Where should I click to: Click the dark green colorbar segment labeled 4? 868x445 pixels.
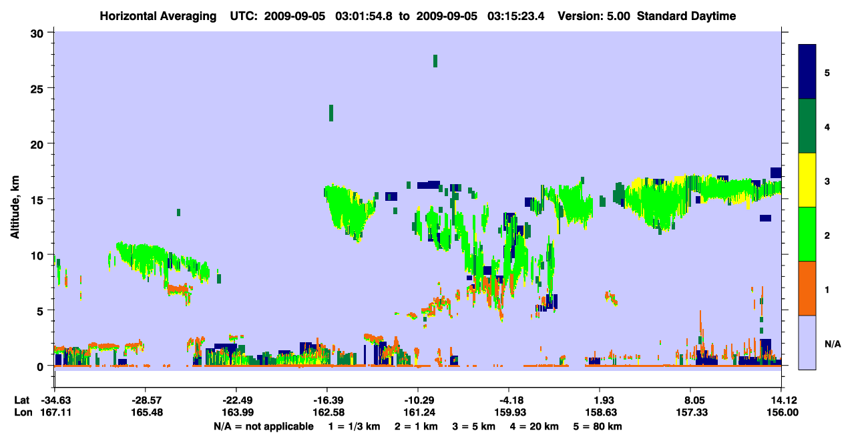[x=807, y=126]
